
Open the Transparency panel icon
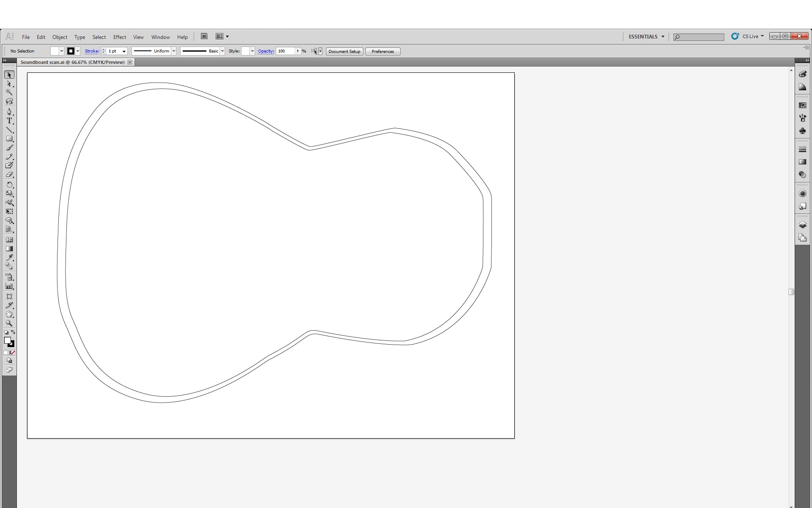coord(802,174)
